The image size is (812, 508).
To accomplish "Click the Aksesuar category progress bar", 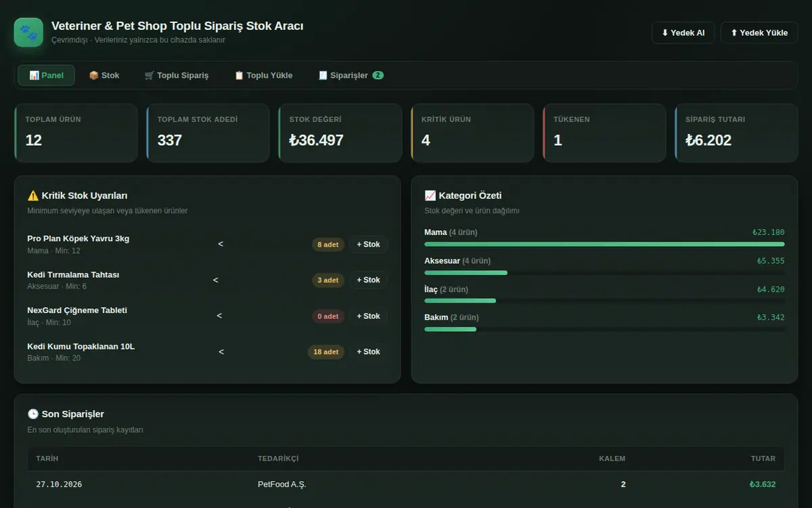I will 604,272.
